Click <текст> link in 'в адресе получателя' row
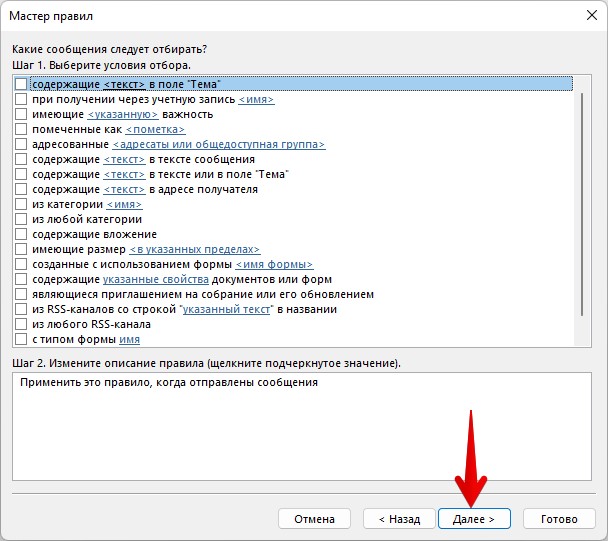The width and height of the screenshot is (608, 541). tap(124, 189)
